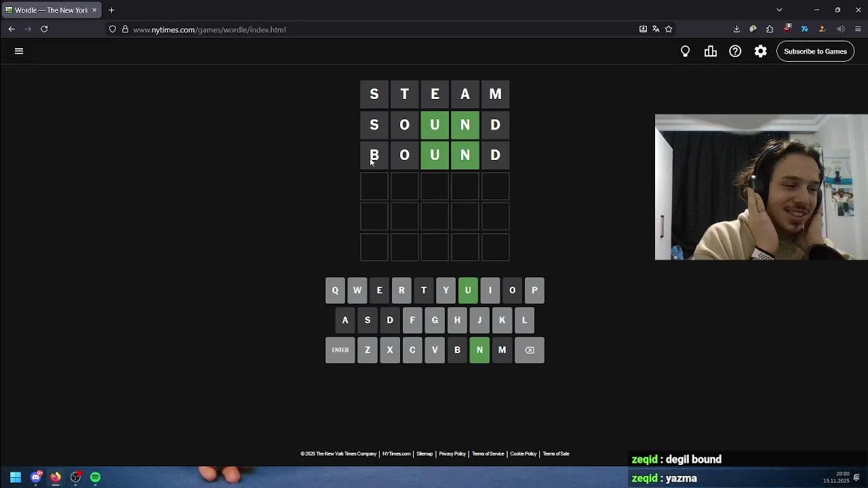
Task: Close the Wordle browser tab
Action: (x=94, y=10)
